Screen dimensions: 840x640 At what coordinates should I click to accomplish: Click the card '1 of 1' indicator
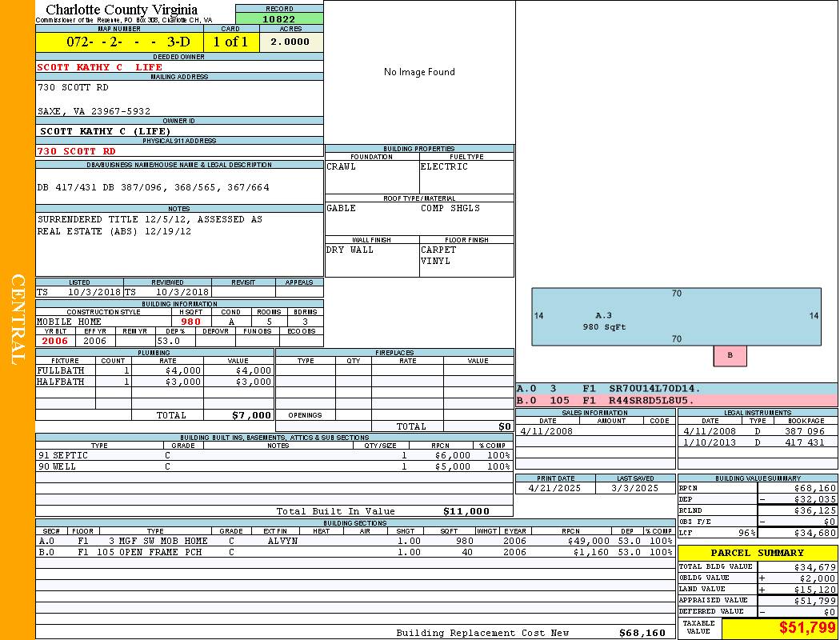(231, 42)
